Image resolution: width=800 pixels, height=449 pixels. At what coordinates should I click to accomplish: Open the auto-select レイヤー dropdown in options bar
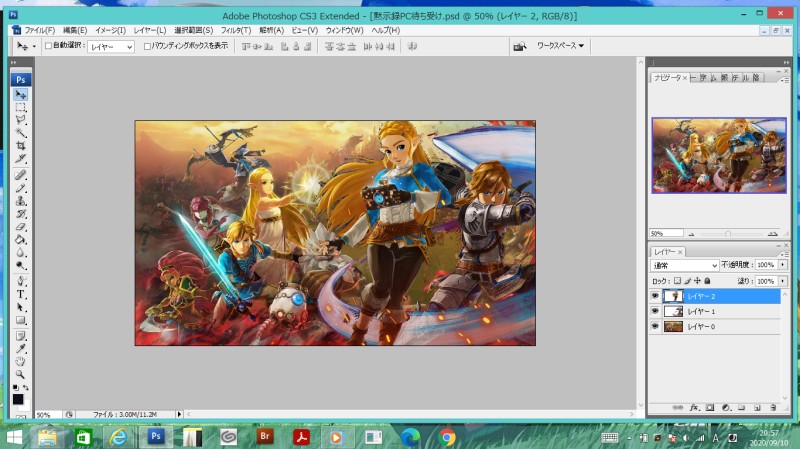pos(110,46)
